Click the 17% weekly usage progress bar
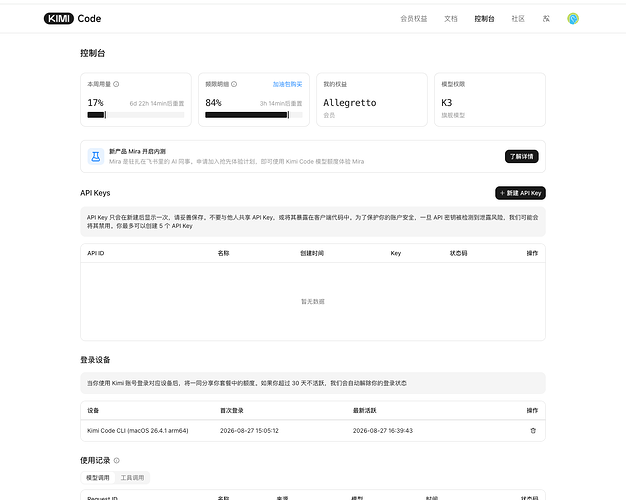The image size is (626, 500). tap(136, 115)
